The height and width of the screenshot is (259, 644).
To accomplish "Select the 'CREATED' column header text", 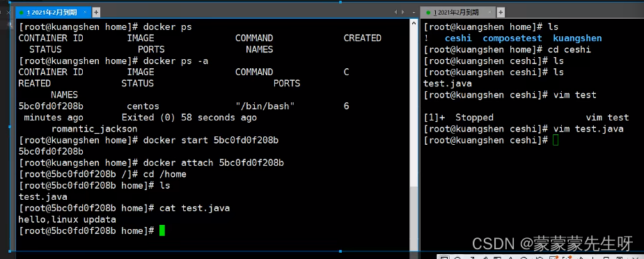I will [x=362, y=38].
